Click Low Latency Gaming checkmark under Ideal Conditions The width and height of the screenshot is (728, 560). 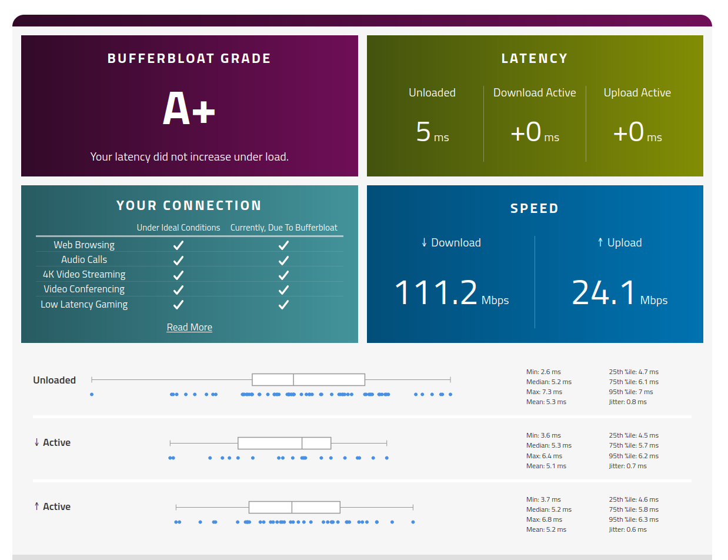tap(179, 304)
